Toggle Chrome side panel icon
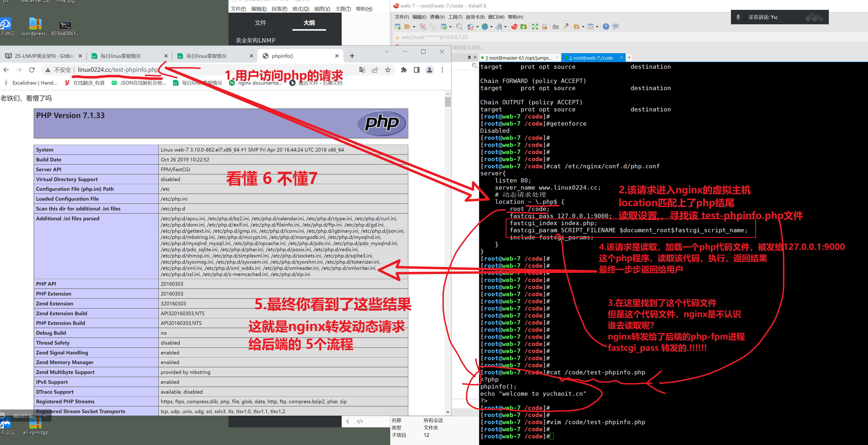868x445 pixels. coord(417,70)
